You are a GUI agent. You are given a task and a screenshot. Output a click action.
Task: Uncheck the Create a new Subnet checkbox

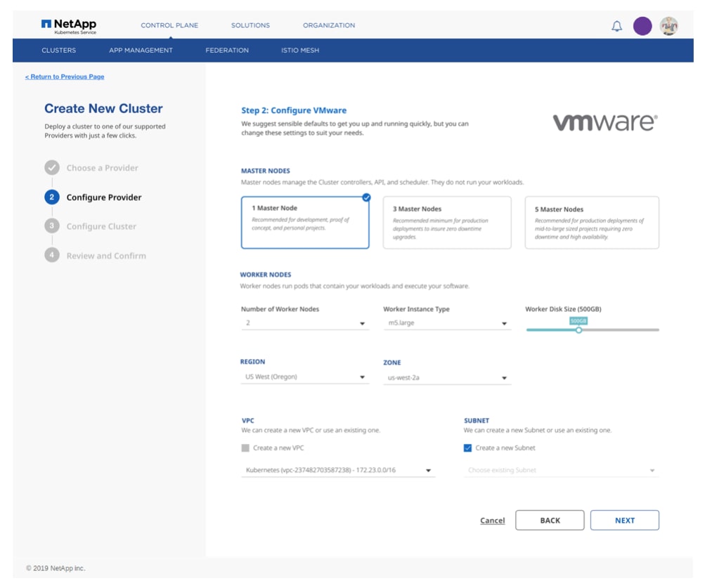(468, 447)
